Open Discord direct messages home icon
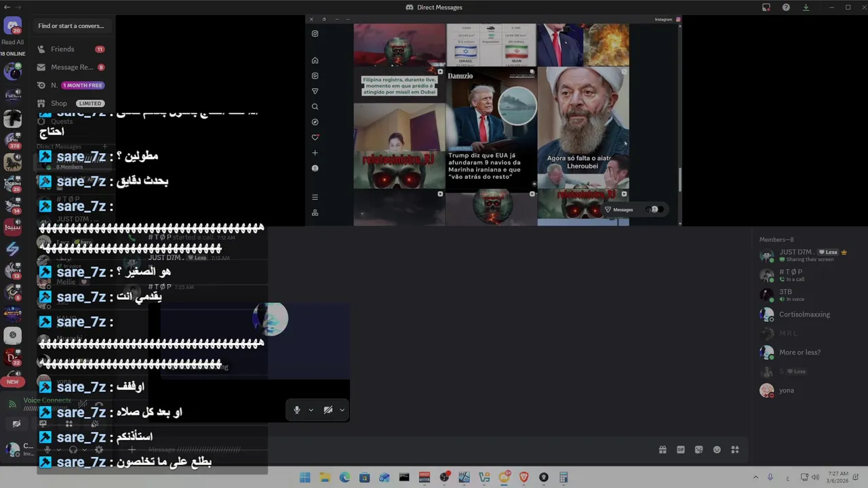Screen dimensions: 868x488 coord(12,26)
